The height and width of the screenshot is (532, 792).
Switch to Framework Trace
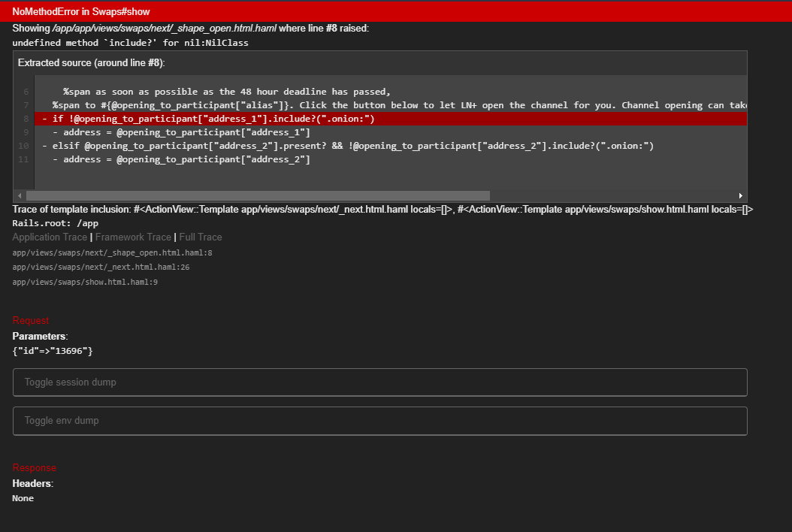[131, 237]
